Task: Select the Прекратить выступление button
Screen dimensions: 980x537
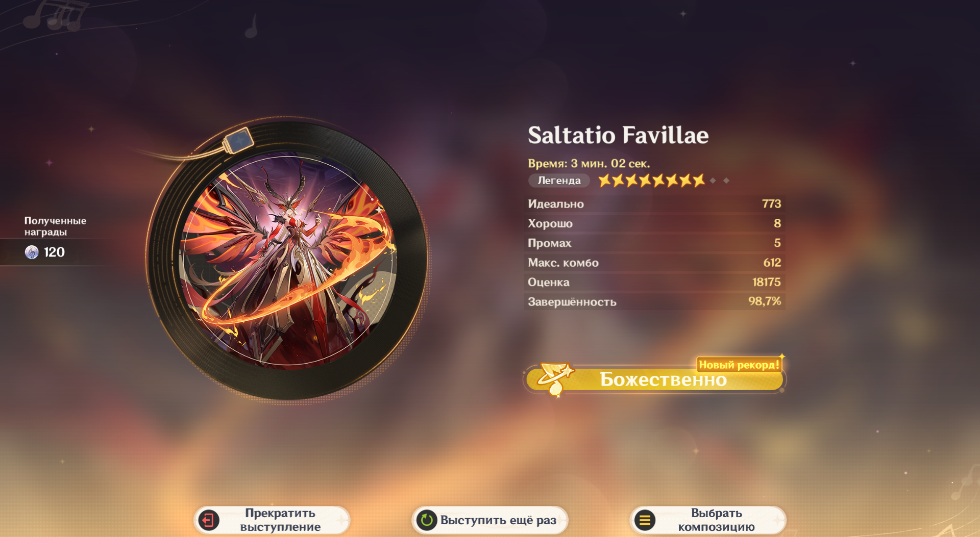Action: (x=272, y=520)
